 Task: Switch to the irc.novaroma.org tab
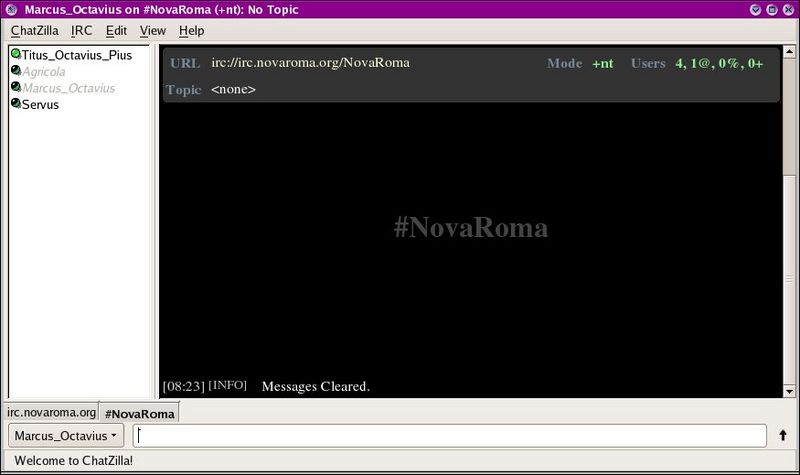(x=52, y=412)
